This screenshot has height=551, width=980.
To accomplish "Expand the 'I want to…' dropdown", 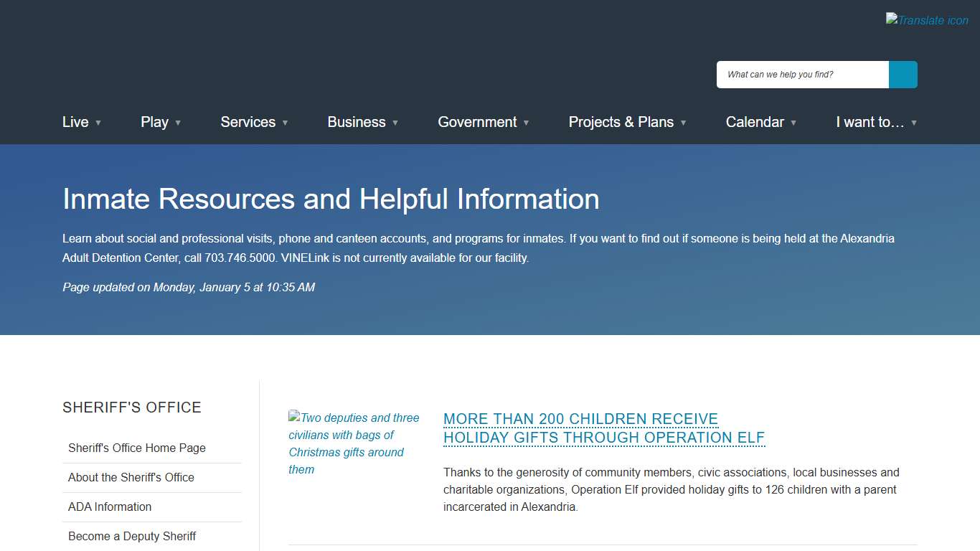I will click(915, 123).
